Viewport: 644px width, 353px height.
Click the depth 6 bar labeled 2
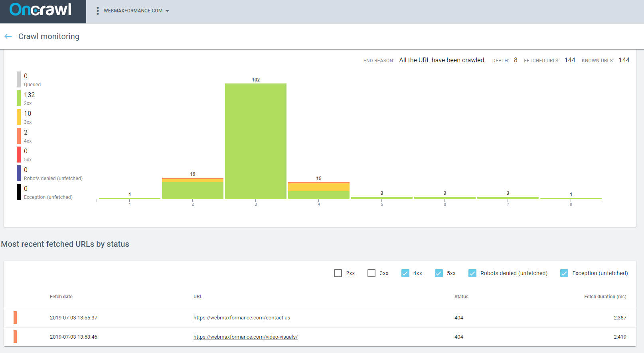[445, 198]
